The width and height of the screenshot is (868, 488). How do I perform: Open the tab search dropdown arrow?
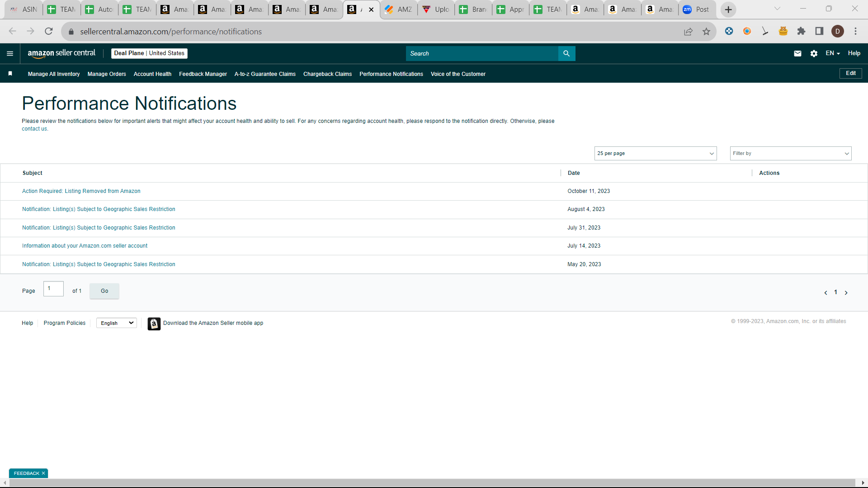click(x=777, y=9)
